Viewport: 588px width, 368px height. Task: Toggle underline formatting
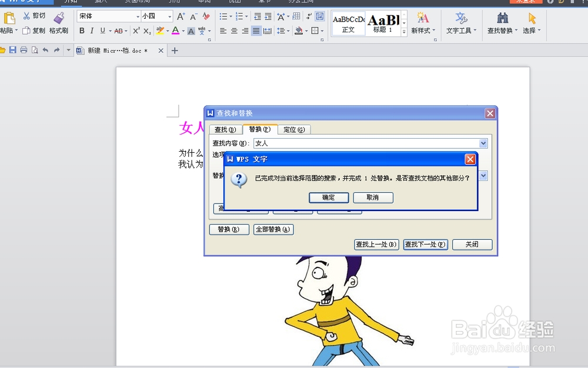[x=102, y=31]
